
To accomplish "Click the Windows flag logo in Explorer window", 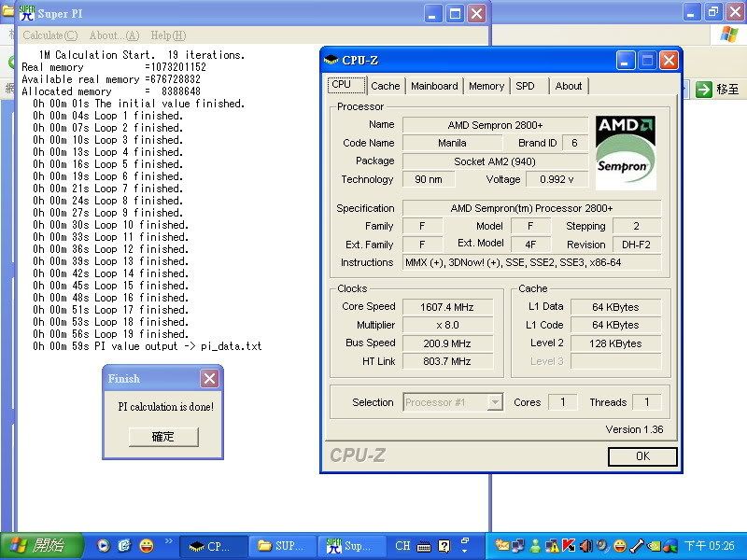I will coord(729,35).
